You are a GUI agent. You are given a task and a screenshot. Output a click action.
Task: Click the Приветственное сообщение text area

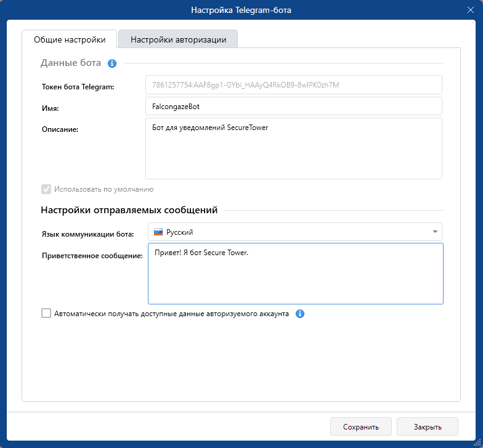pos(296,274)
